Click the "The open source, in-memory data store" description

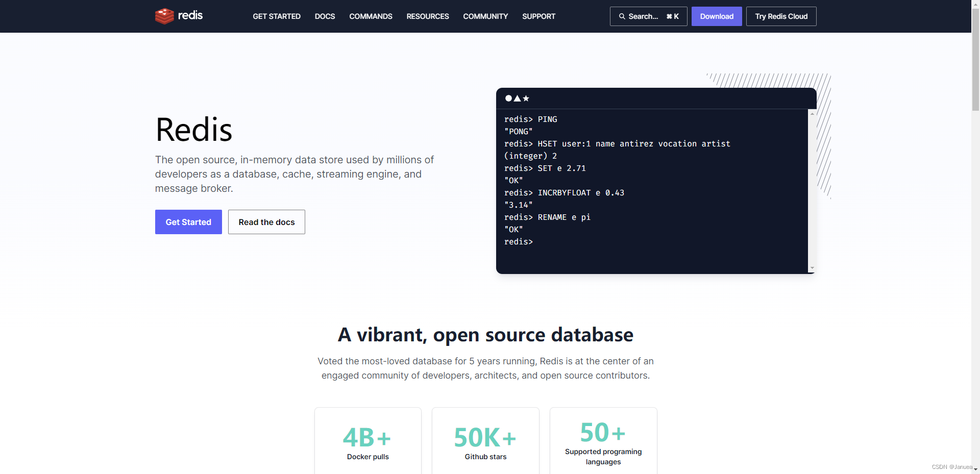pos(295,174)
